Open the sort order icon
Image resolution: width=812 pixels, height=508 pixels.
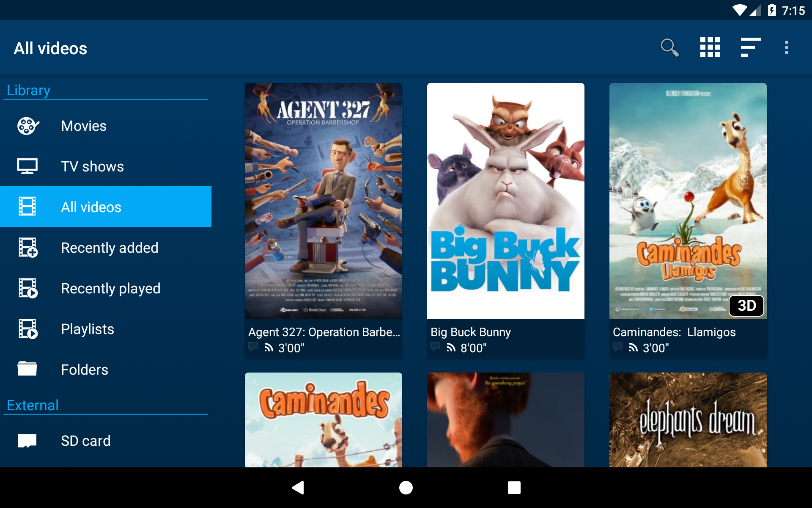pyautogui.click(x=751, y=47)
